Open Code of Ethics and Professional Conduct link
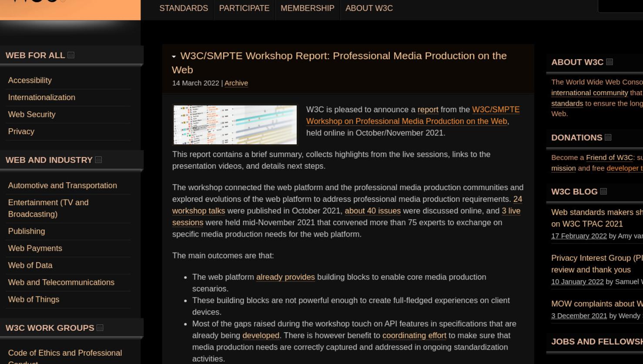 tap(65, 357)
